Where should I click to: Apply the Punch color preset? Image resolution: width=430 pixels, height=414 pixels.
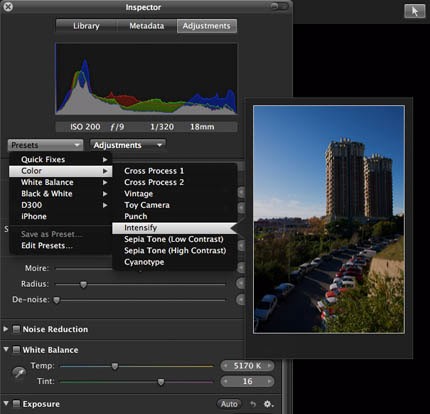175,216
